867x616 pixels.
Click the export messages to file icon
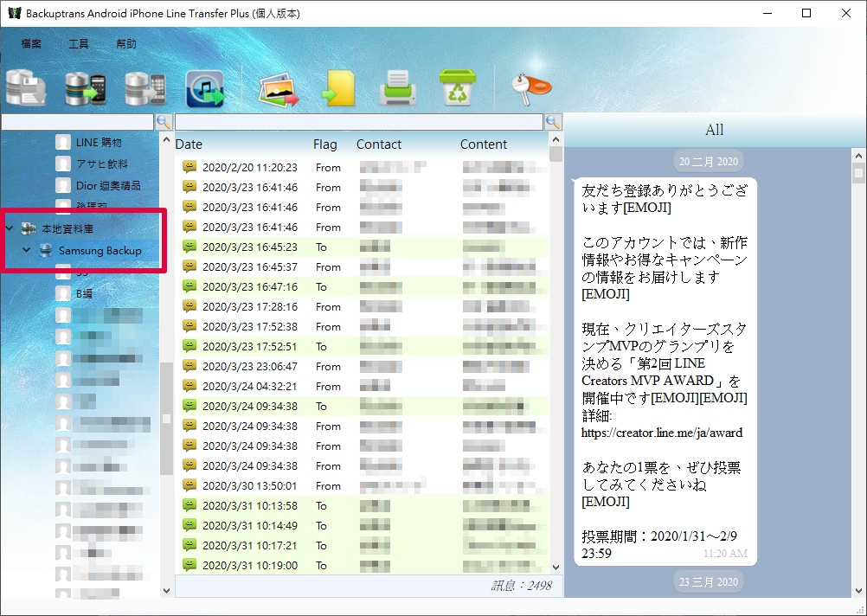pyautogui.click(x=338, y=88)
